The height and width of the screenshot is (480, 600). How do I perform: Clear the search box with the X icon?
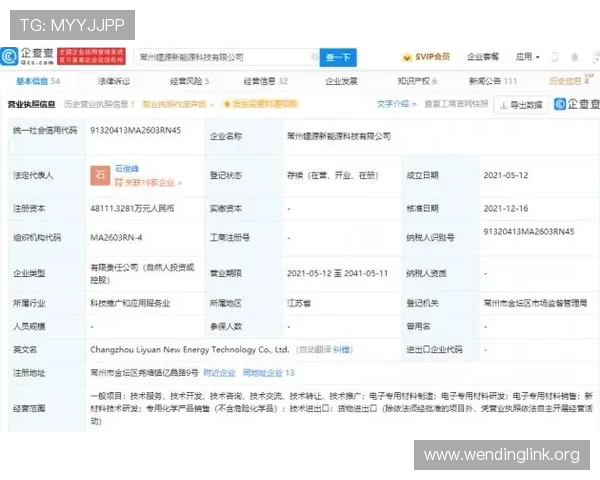point(314,57)
